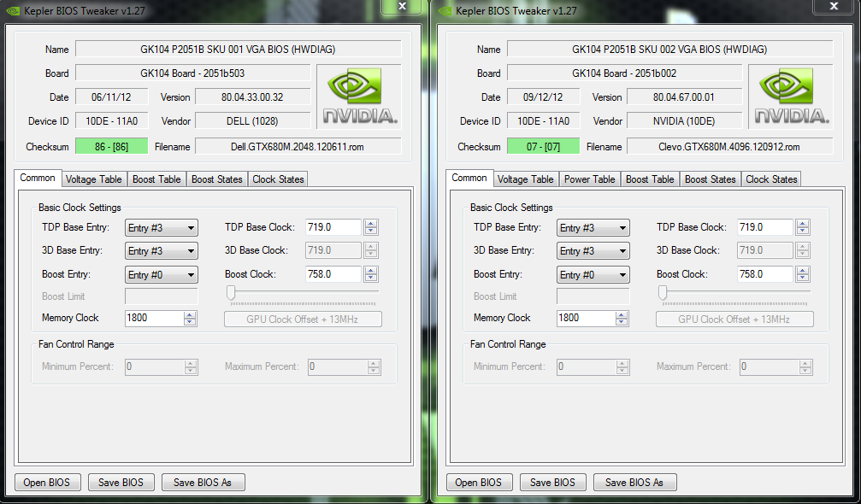Select Common tab in right window
Image resolution: width=861 pixels, height=504 pixels.
[x=469, y=178]
